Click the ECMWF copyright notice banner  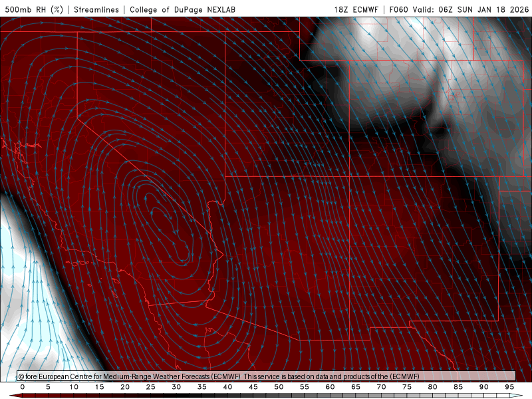click(x=267, y=376)
